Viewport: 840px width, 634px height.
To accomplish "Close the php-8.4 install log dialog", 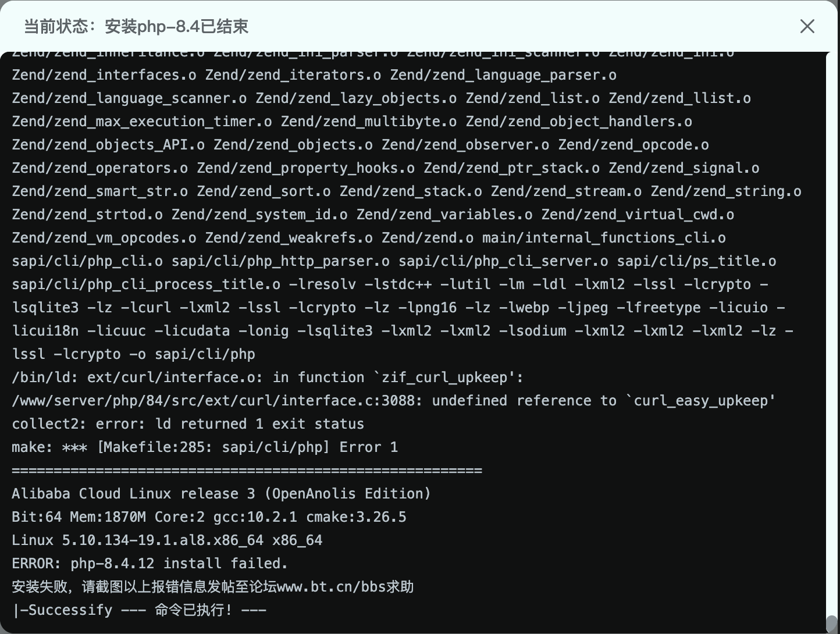I will 807,26.
